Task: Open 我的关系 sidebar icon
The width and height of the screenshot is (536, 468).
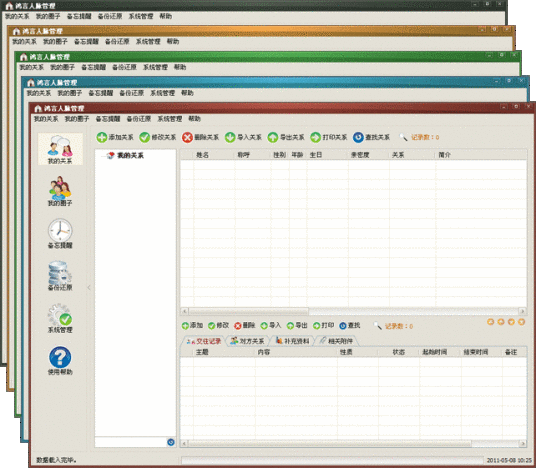Action: pyautogui.click(x=60, y=149)
